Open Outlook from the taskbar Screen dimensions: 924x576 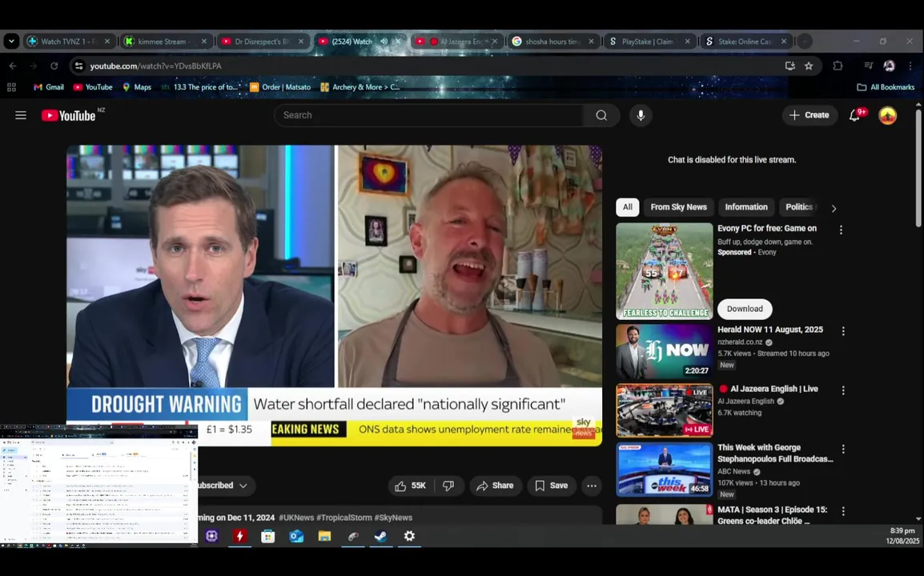click(x=296, y=537)
